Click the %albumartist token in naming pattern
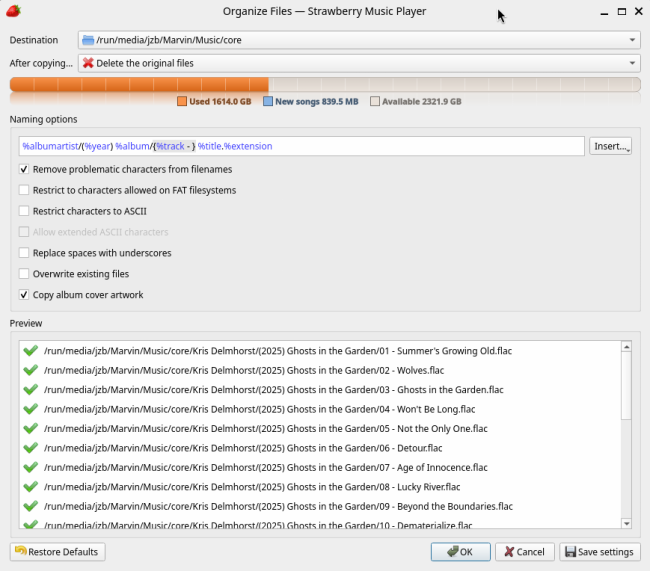650x571 pixels. coord(51,146)
